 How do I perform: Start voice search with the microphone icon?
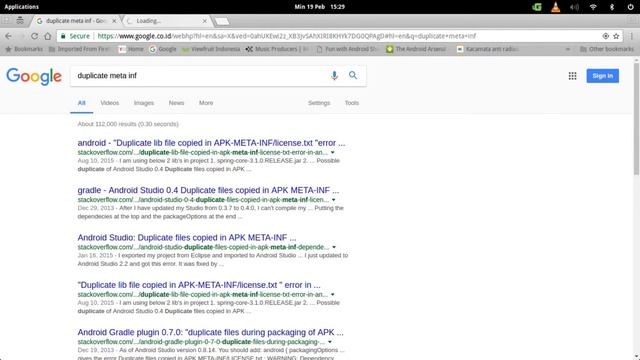pyautogui.click(x=334, y=76)
